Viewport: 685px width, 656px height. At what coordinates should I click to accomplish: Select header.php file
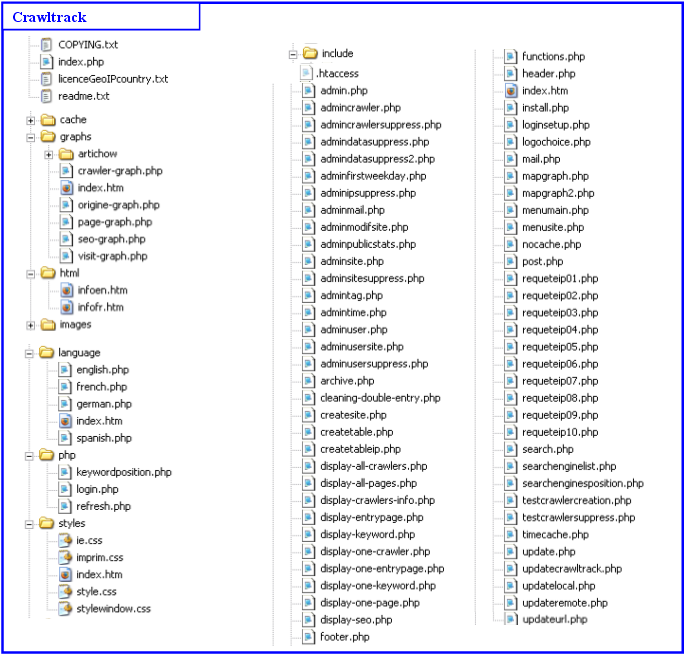point(548,74)
